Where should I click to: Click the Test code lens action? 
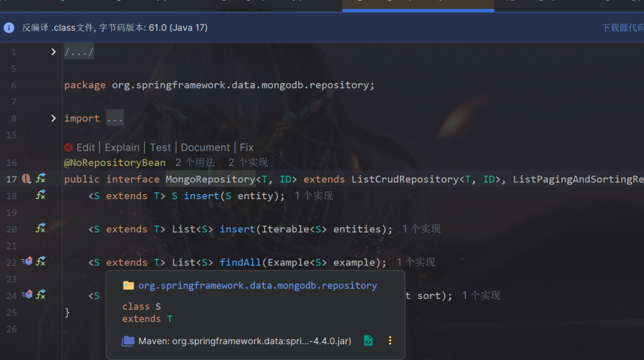(x=160, y=148)
